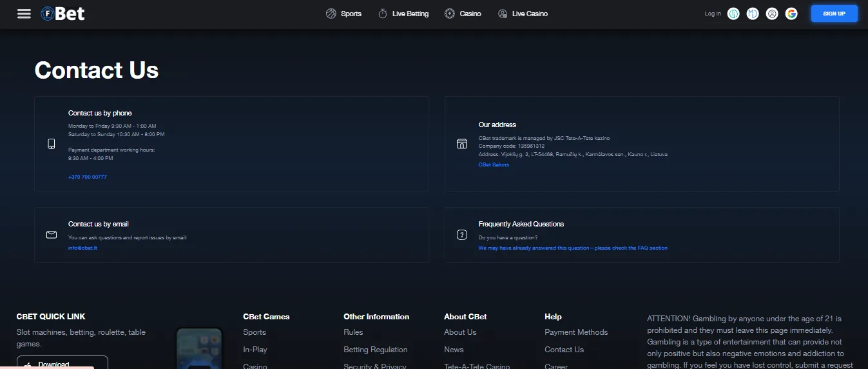This screenshot has width=868, height=369.
Task: Click the 'CBet Games' footer heading
Action: (266, 317)
